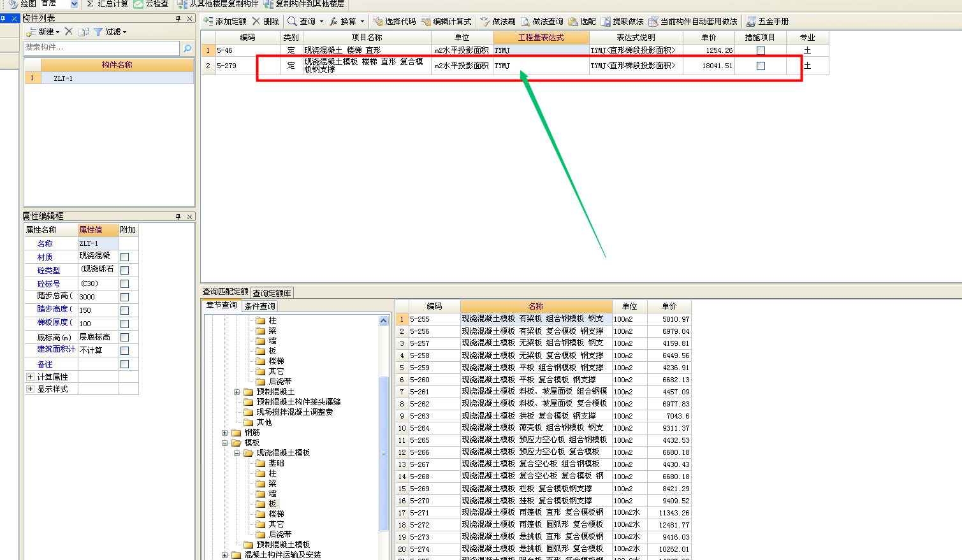Screen dimensions: 962x560
Task: Select the 后浇带 folder under 现浇混凝土模板
Action: (280, 535)
